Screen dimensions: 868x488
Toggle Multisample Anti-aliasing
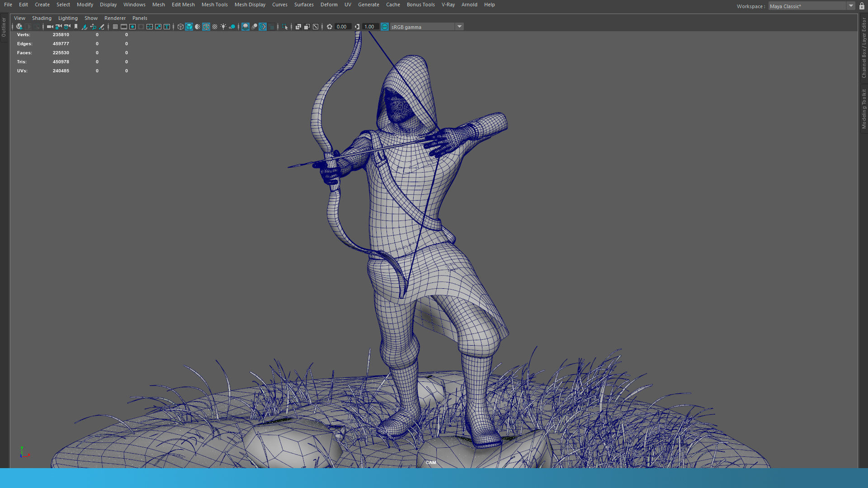(x=263, y=27)
